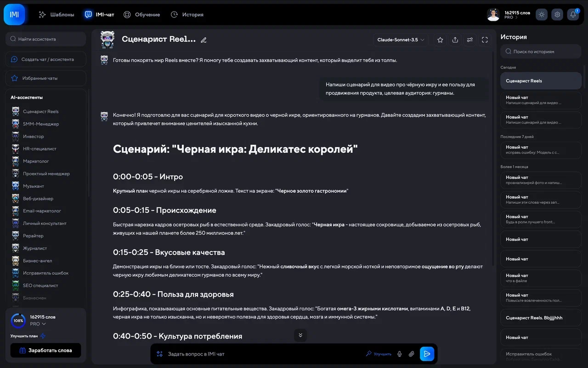Open chat parameters sliders icon

point(469,40)
